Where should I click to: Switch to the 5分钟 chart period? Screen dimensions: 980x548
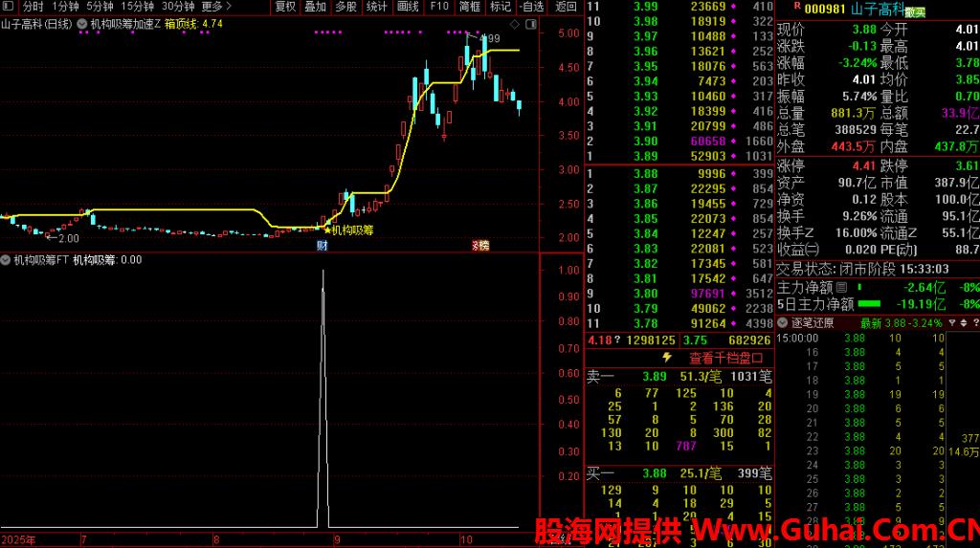click(x=100, y=7)
